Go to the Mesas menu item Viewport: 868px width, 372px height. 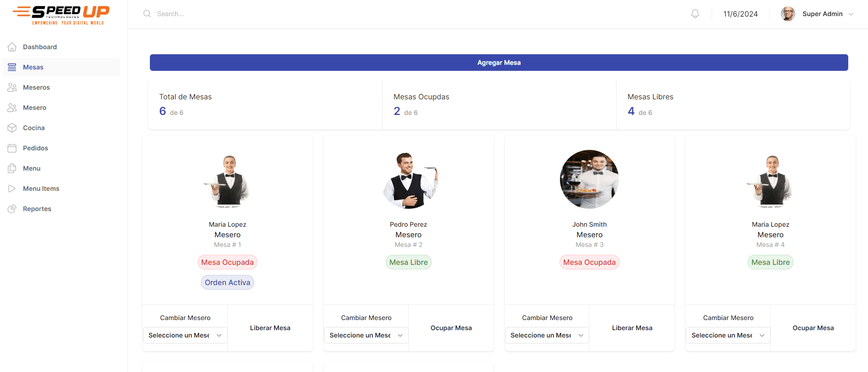pos(33,67)
